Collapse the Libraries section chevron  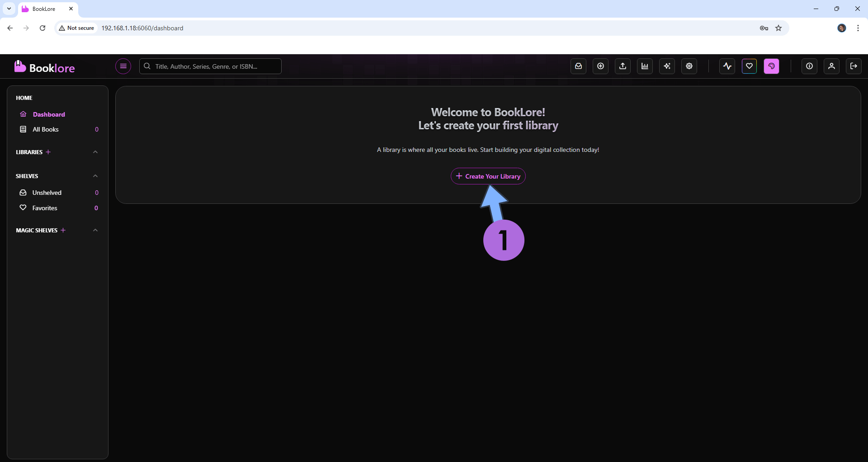click(95, 152)
